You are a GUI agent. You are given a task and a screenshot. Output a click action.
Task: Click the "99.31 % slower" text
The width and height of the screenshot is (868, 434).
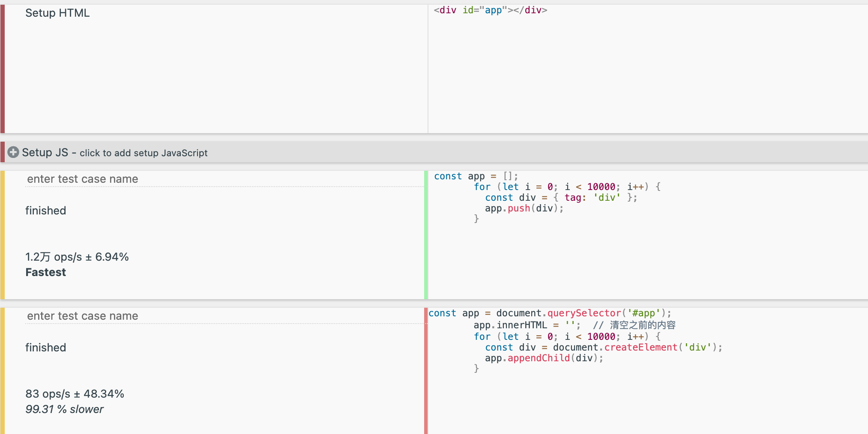tap(64, 409)
